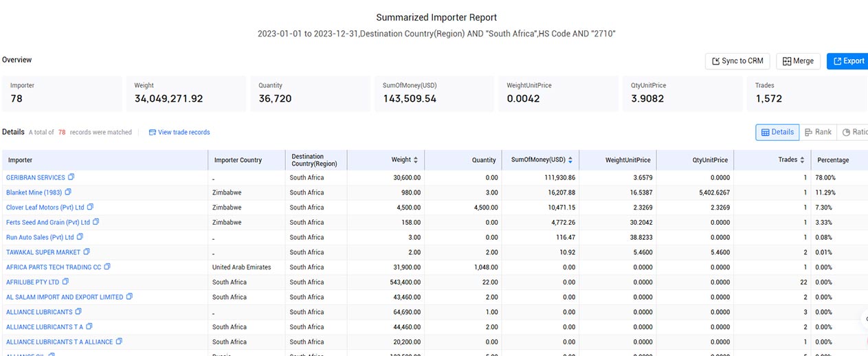Copy icon after AFRICA PARTS TECH TRADING CC
The width and height of the screenshot is (868, 356).
[107, 267]
